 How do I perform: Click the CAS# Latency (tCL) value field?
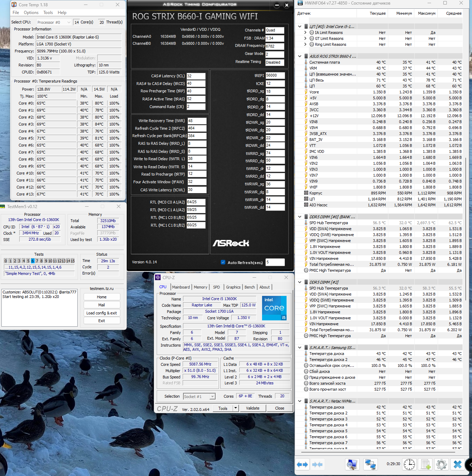[x=196, y=76]
